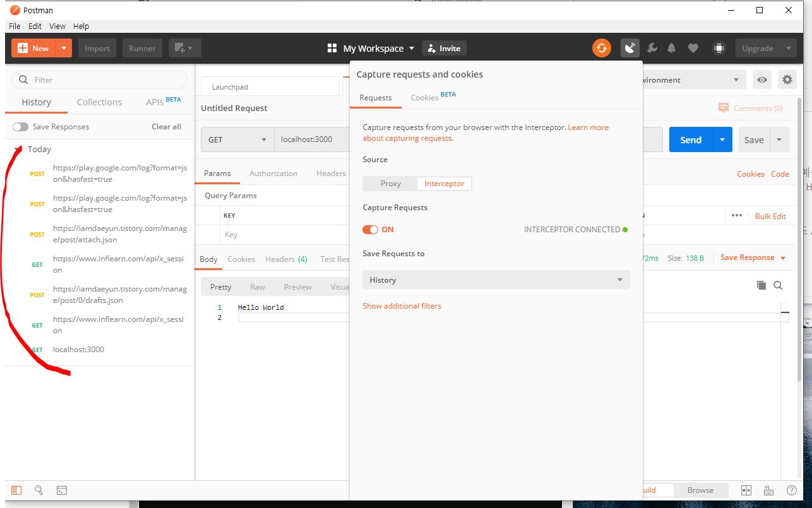The width and height of the screenshot is (812, 508).
Task: Collapse the Today history group
Action: pos(18,150)
